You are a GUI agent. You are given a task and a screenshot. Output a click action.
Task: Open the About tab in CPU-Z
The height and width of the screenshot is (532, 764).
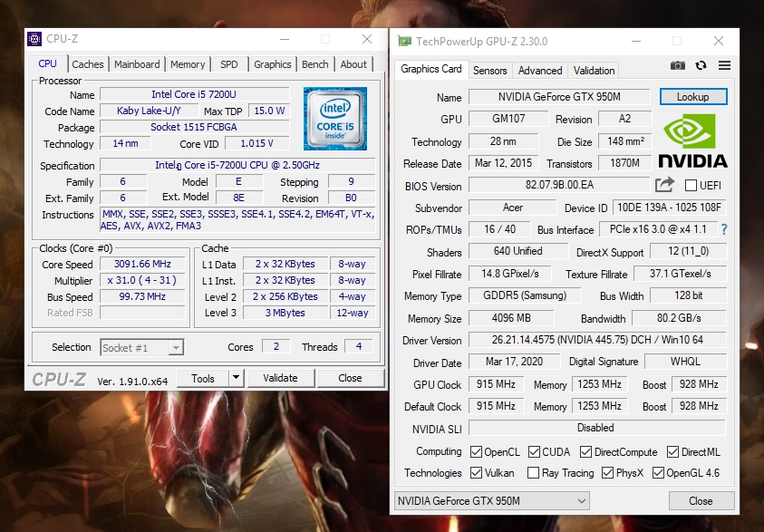click(353, 64)
